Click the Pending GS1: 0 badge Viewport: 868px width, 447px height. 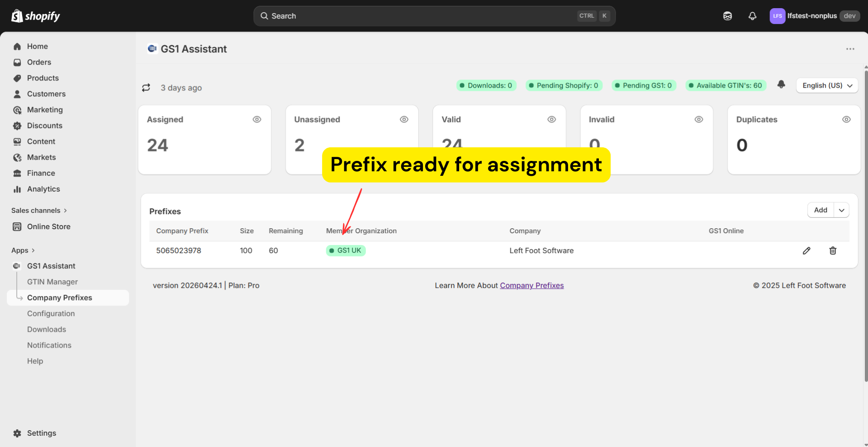tap(644, 85)
